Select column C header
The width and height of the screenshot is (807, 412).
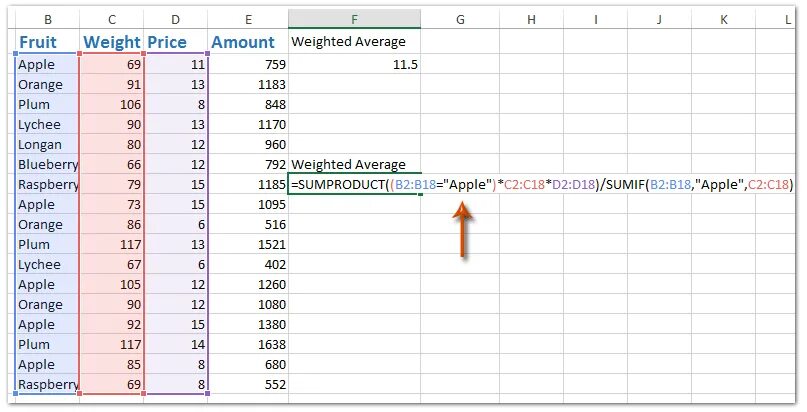[112, 20]
